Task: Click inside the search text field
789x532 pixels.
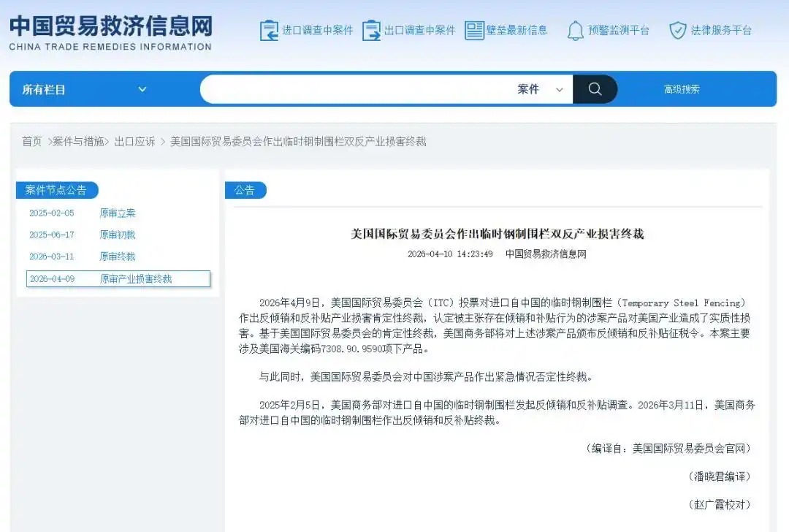Action: 358,89
